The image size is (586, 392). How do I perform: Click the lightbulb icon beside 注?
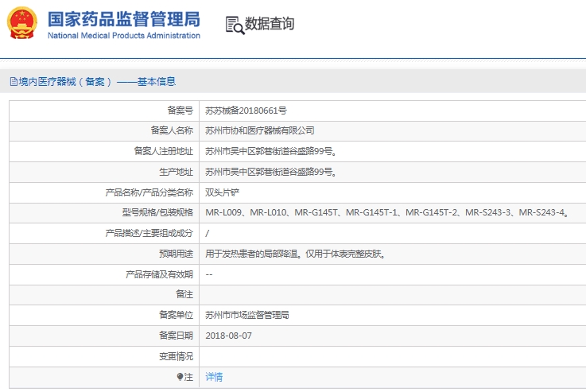coord(180,377)
